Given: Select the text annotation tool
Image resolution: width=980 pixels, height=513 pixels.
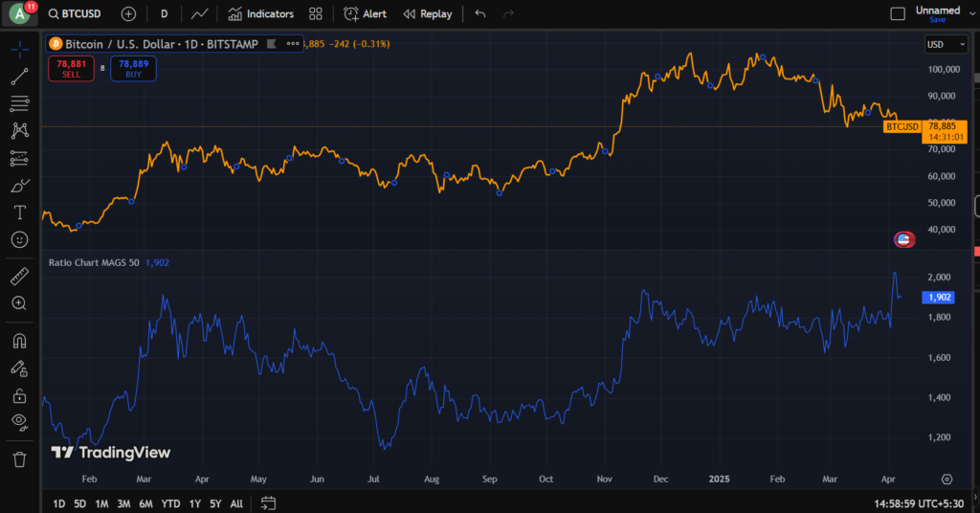Looking at the screenshot, I should 19,212.
